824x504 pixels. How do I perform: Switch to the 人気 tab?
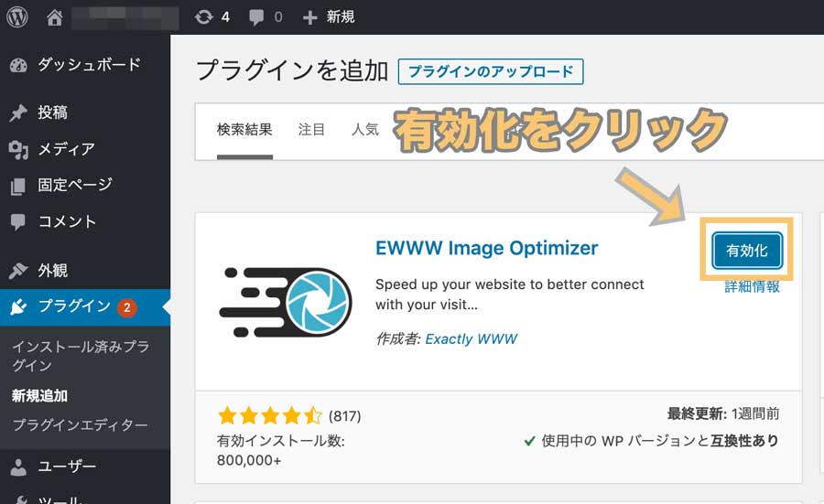click(365, 130)
